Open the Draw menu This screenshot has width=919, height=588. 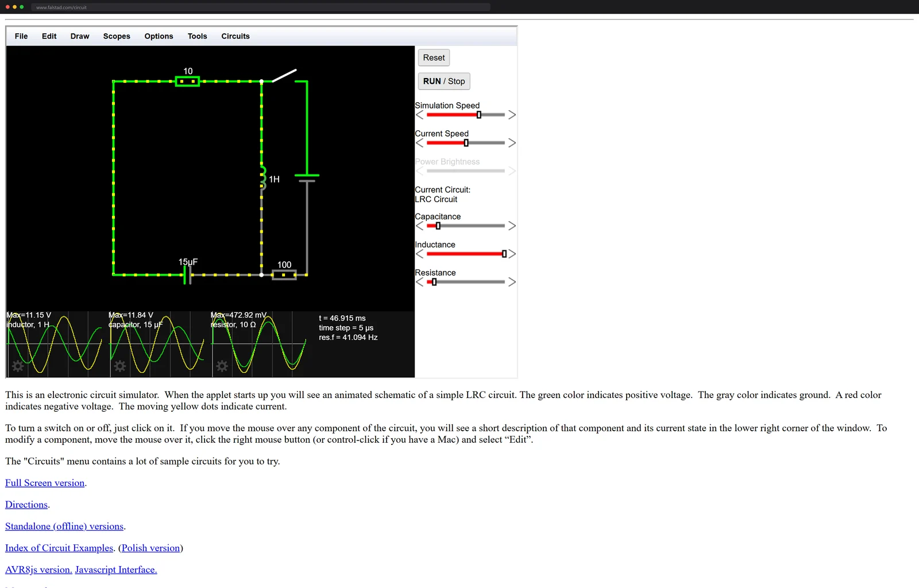(x=80, y=36)
